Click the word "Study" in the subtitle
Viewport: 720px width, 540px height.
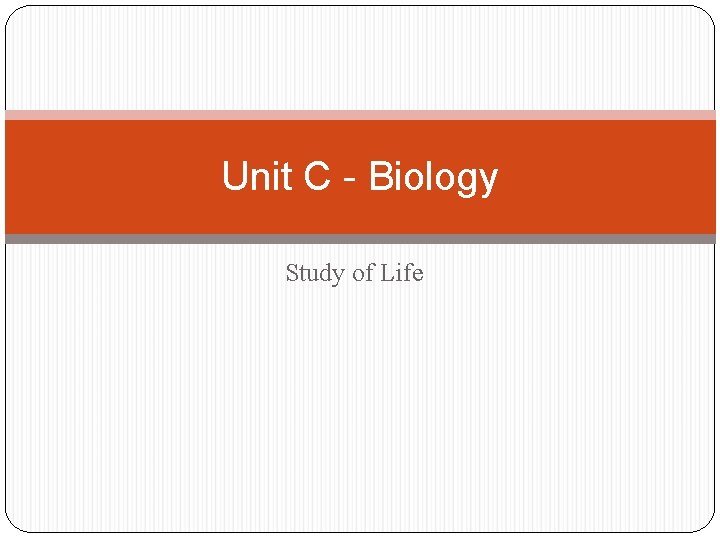[315, 274]
